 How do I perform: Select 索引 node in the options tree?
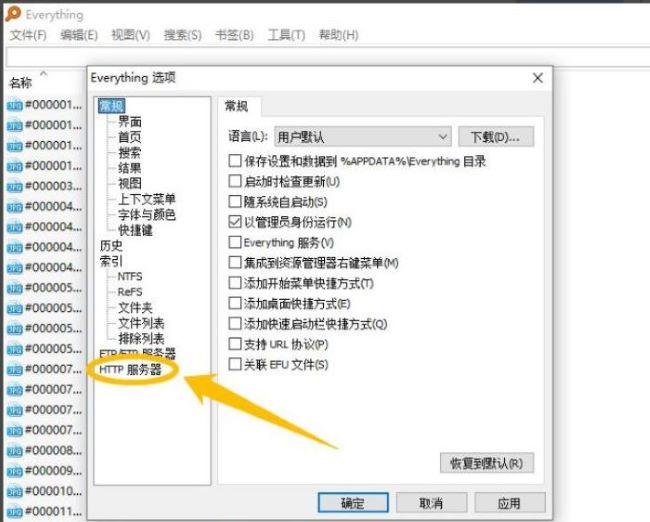[111, 261]
